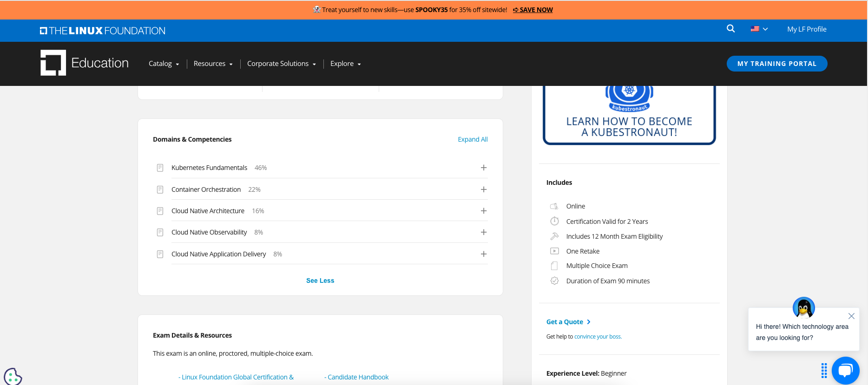This screenshot has width=868, height=385.
Task: Click Cloud Native Architecture domain title
Action: (x=208, y=211)
